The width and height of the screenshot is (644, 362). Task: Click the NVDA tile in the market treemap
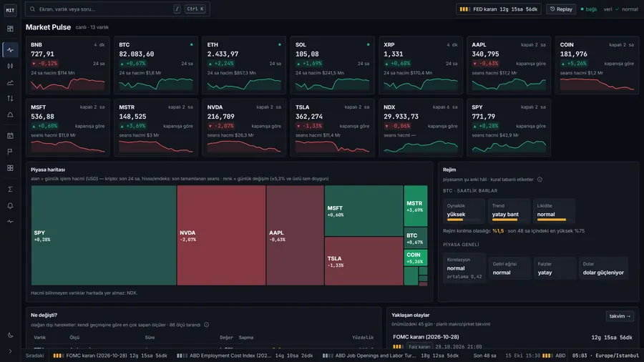[221, 235]
